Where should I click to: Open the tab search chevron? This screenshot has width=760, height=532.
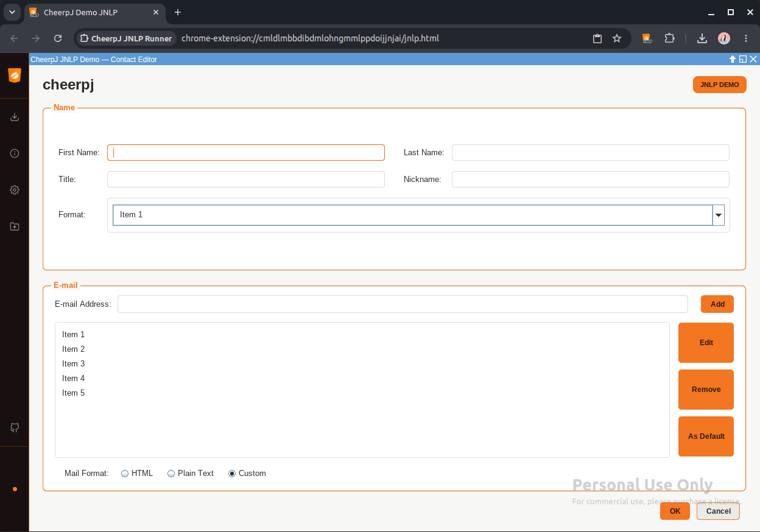click(x=12, y=12)
